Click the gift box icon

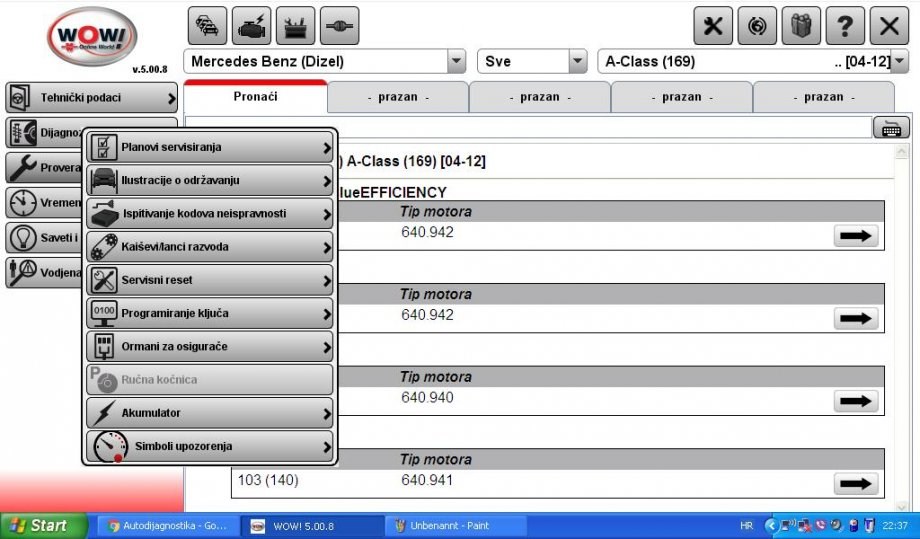pyautogui.click(x=801, y=26)
